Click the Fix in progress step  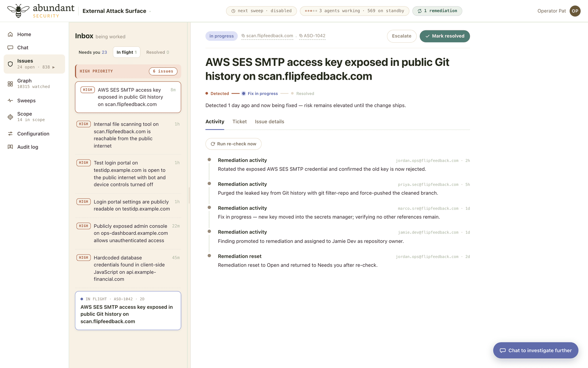click(x=260, y=94)
